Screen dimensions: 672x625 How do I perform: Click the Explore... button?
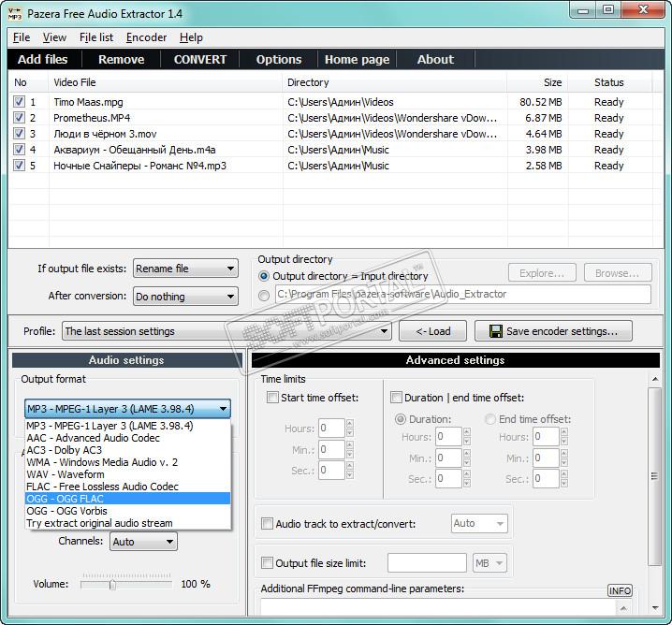(542, 273)
